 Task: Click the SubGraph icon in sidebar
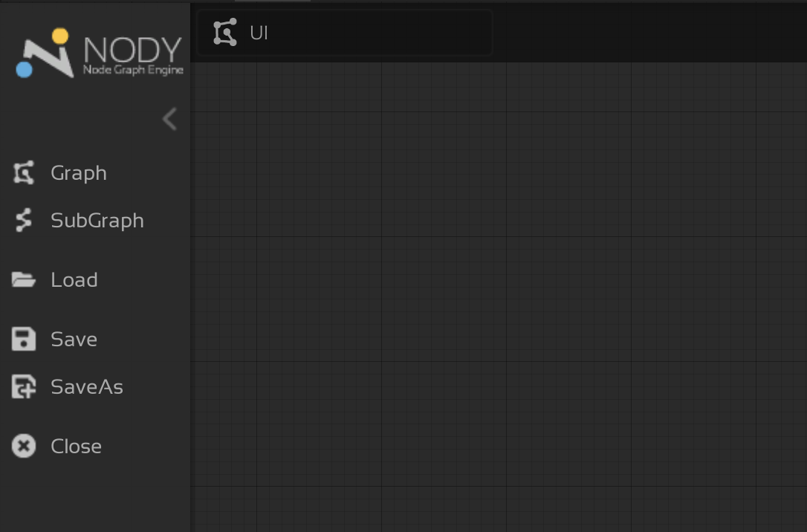coord(24,220)
